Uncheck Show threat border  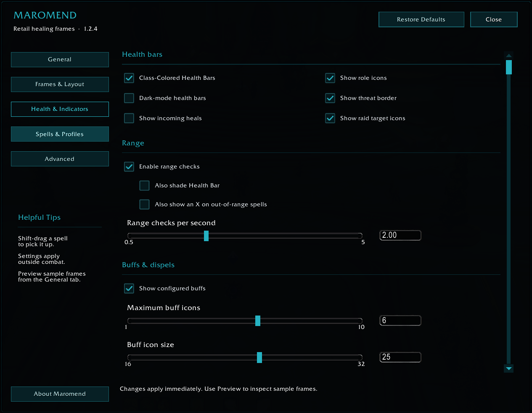point(330,98)
